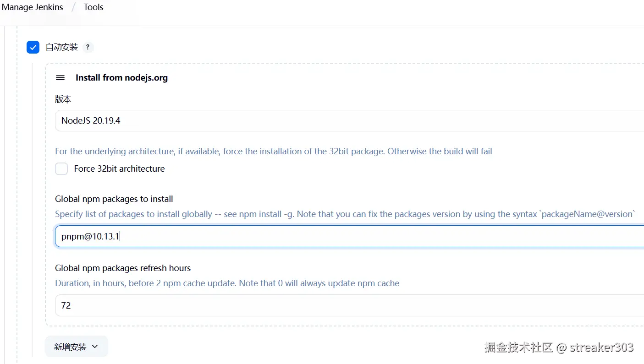Click the help question mark beside 自动安装

point(88,47)
